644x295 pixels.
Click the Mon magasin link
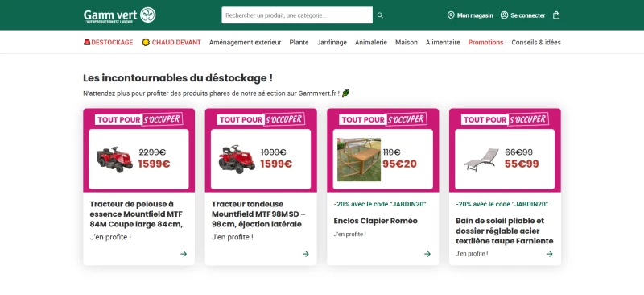point(475,15)
